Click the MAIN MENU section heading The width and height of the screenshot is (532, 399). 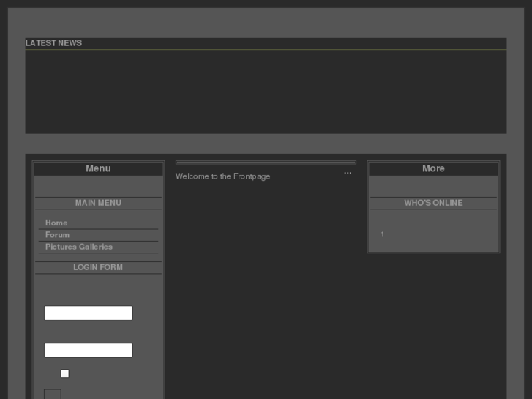(98, 203)
